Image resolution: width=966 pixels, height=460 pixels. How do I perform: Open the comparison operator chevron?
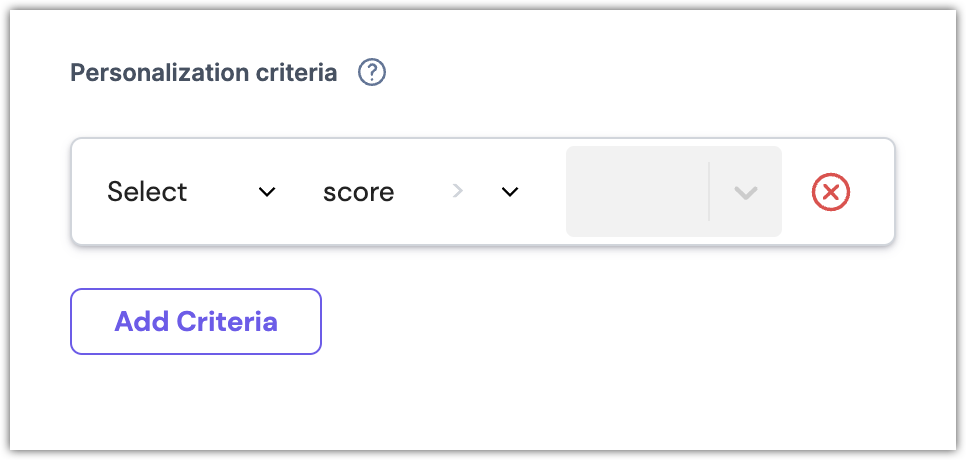(510, 192)
